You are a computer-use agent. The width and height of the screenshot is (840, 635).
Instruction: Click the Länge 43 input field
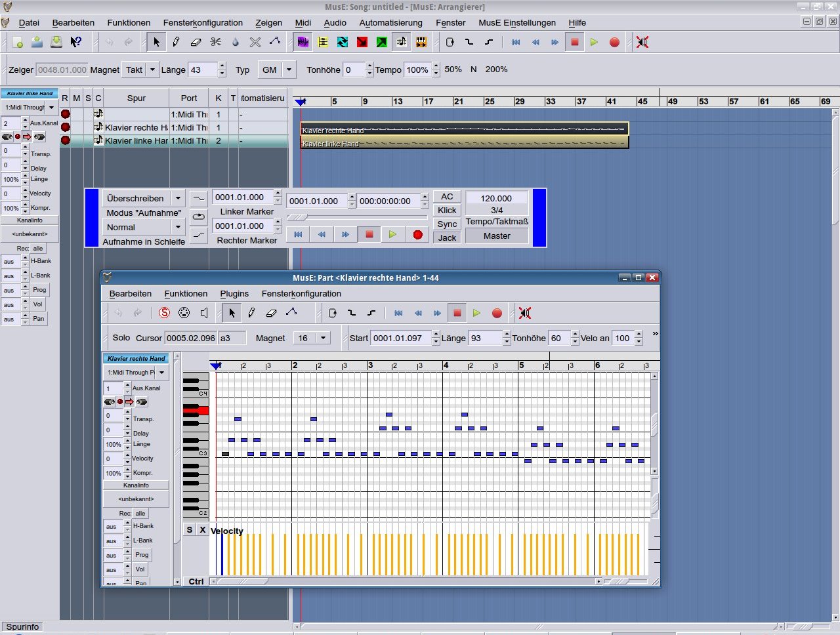(203, 70)
